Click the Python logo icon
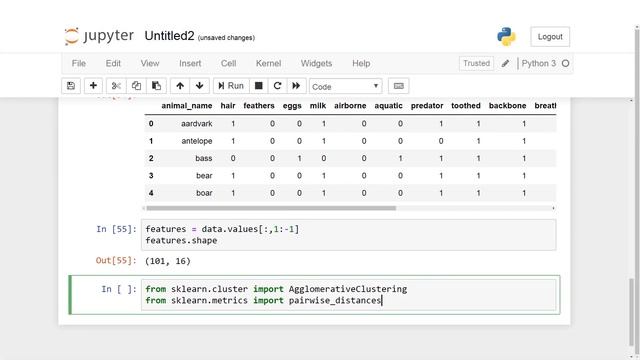The image size is (640, 360). click(x=506, y=36)
